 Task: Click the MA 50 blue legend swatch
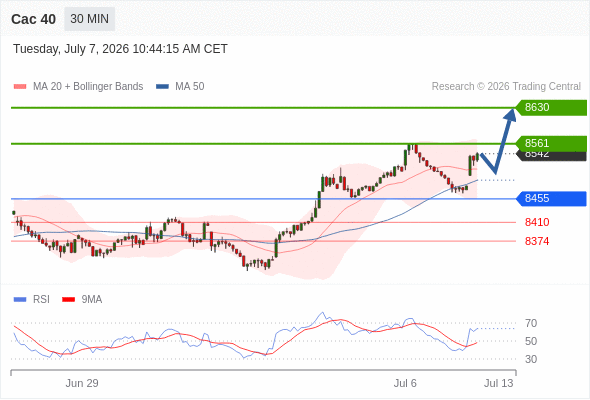tap(162, 87)
